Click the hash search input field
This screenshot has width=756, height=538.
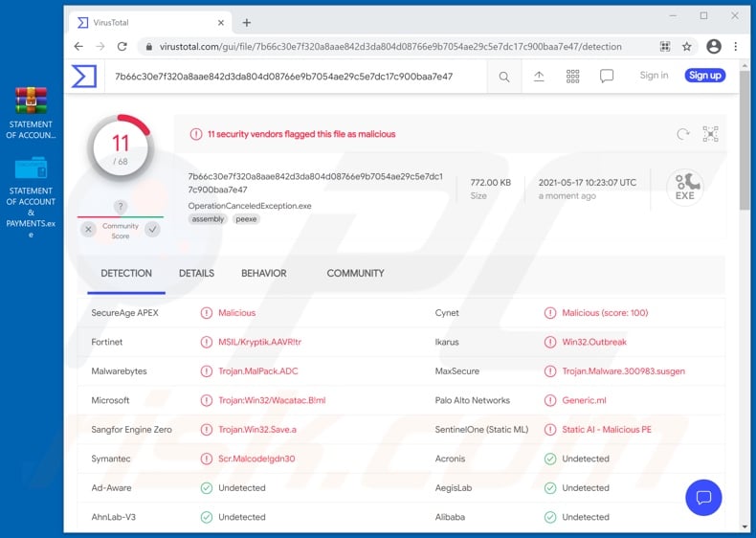click(x=298, y=77)
